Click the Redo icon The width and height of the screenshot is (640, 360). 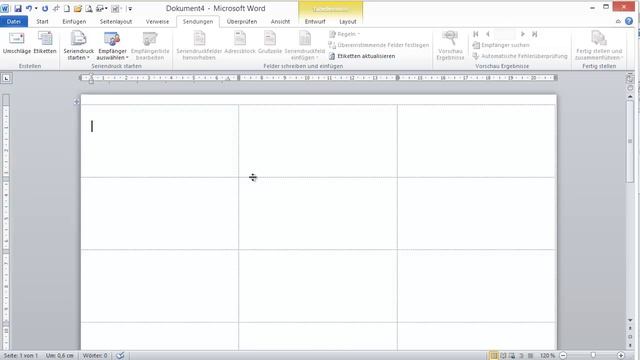tap(45, 8)
